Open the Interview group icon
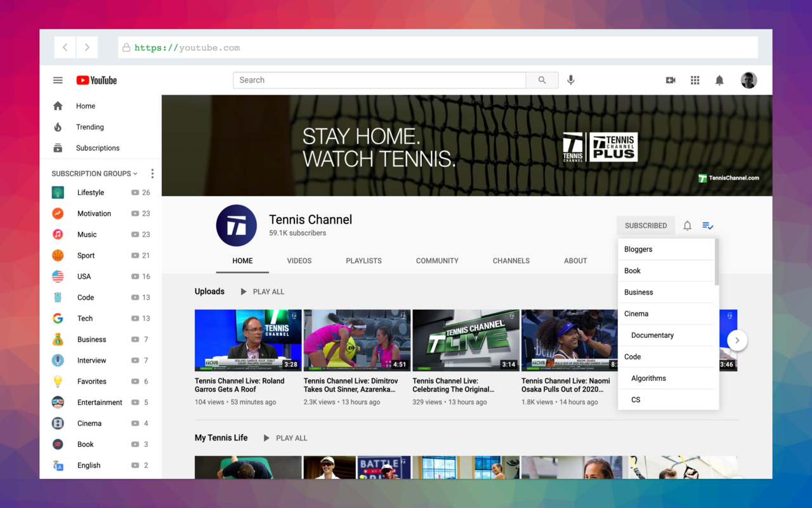 [58, 360]
